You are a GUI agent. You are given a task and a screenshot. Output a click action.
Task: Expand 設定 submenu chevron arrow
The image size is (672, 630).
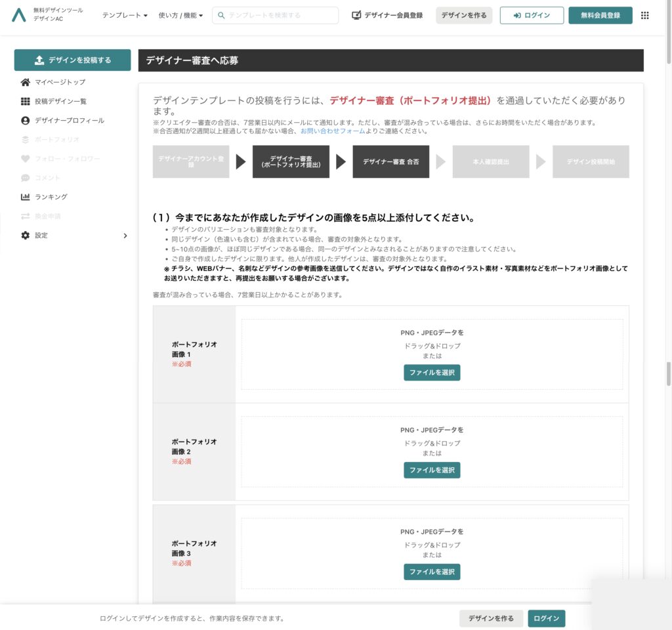tap(125, 236)
